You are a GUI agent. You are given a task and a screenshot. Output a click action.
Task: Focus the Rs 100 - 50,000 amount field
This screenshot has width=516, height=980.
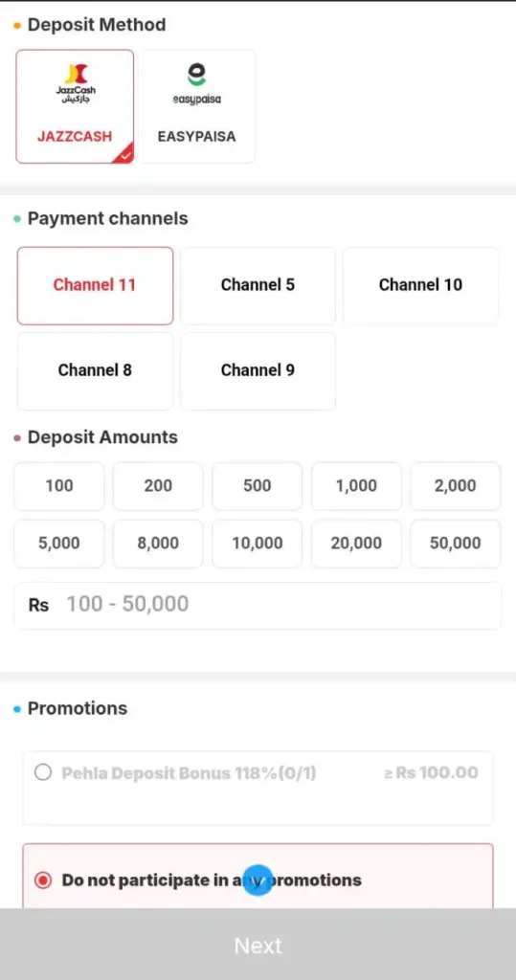pos(258,605)
